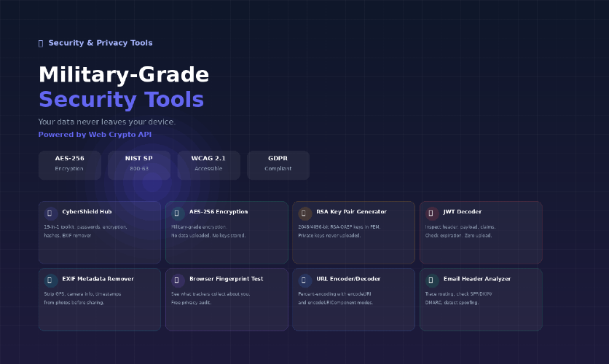
Task: Click 'and encodeURIComponent modes.' text
Action: point(336,303)
